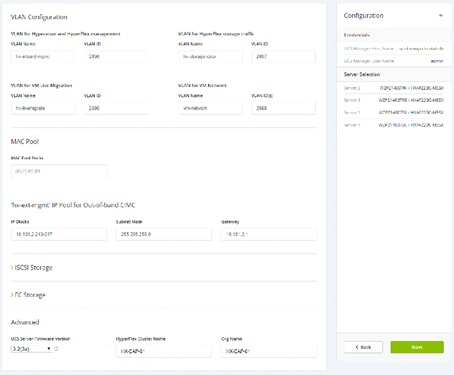Select the MAC Pool Prefix field
The image size is (454, 375).
click(x=59, y=171)
